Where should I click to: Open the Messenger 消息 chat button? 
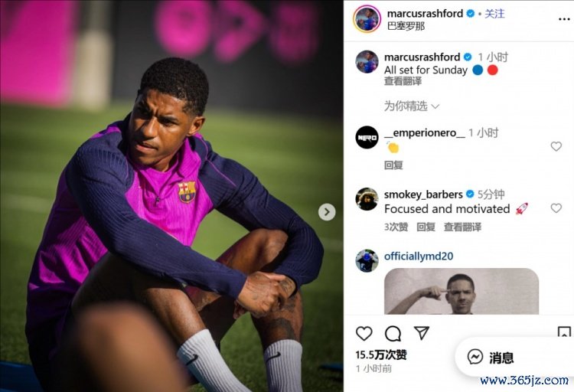tap(492, 358)
